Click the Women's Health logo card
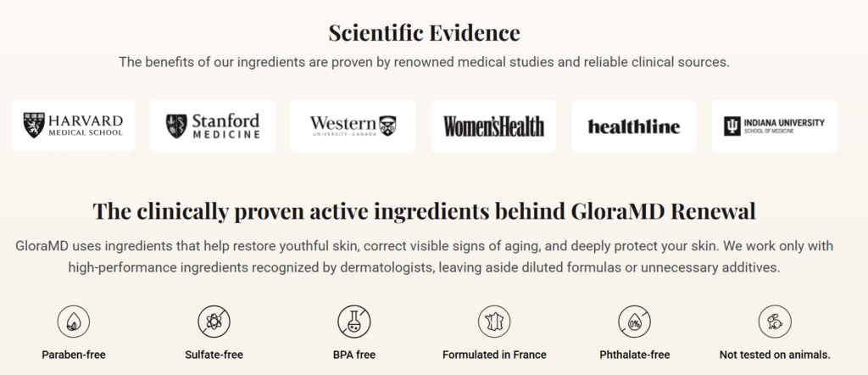This screenshot has height=375, width=868. coord(493,126)
